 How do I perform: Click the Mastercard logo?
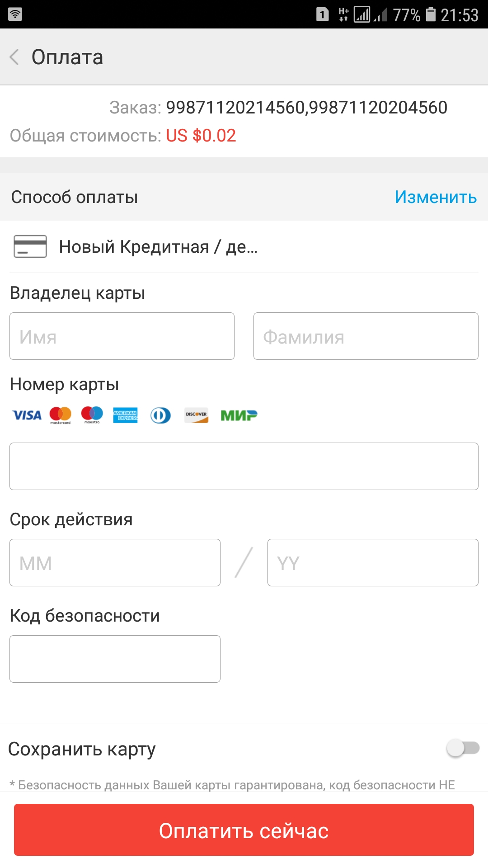pyautogui.click(x=61, y=415)
